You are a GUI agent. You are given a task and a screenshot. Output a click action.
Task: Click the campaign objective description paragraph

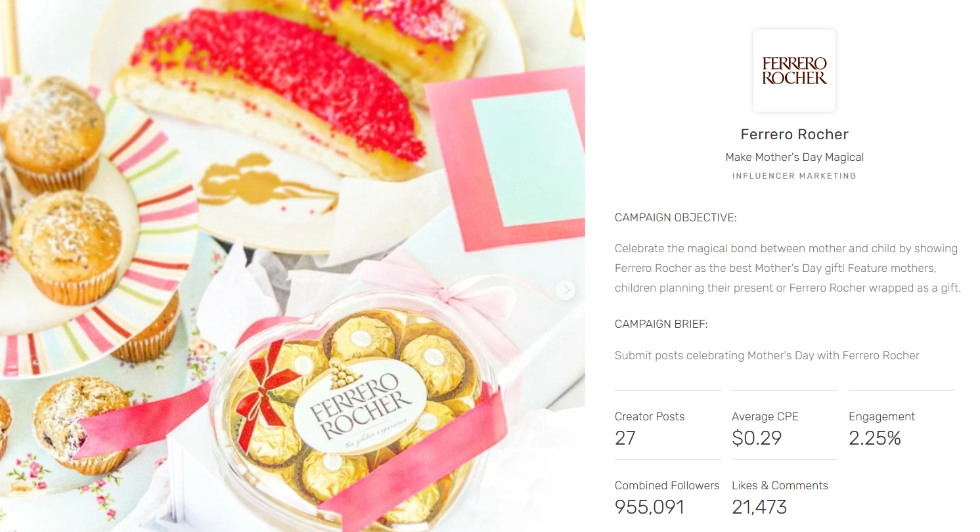[x=788, y=269]
